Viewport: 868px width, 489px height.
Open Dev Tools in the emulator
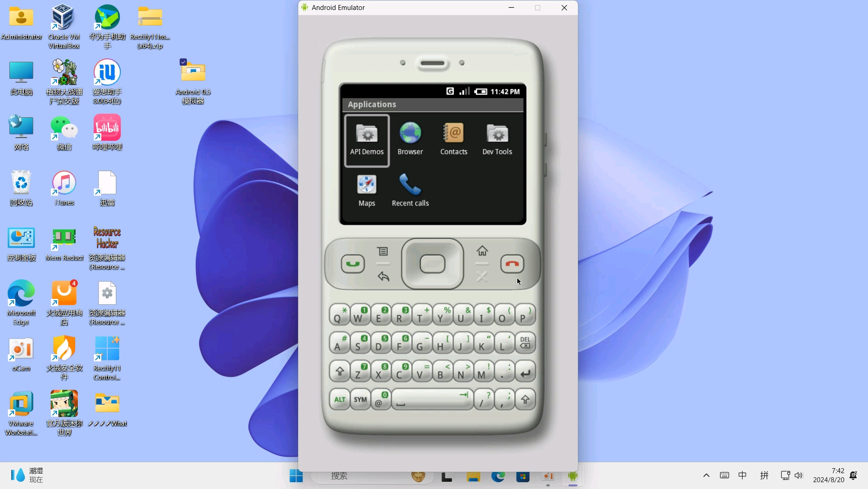pos(497,139)
